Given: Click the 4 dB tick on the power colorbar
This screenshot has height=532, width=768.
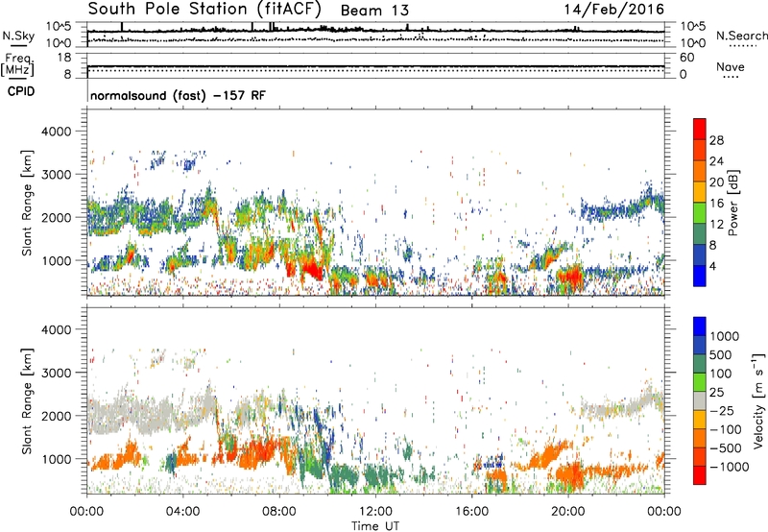Looking at the screenshot, I should tap(712, 266).
